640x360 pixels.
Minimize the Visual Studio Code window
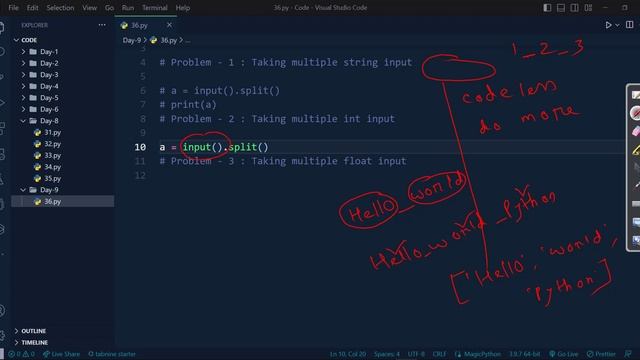(606, 8)
